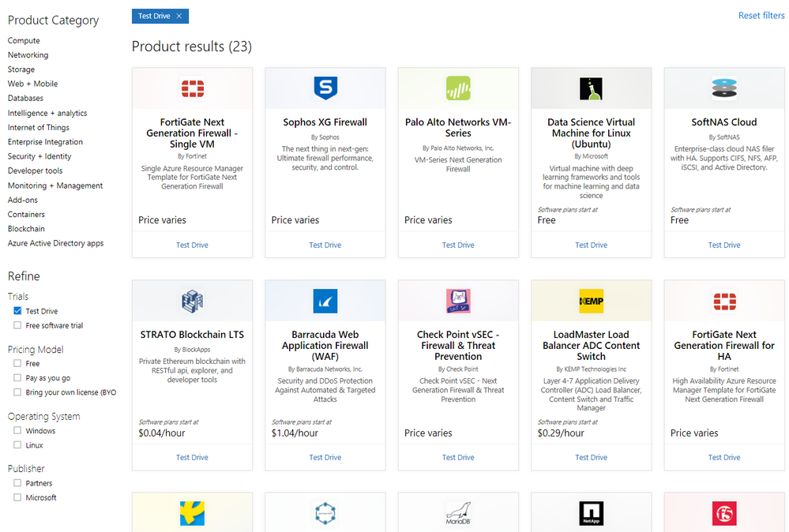This screenshot has height=532, width=789.
Task: Select the Containers category
Action: (26, 214)
